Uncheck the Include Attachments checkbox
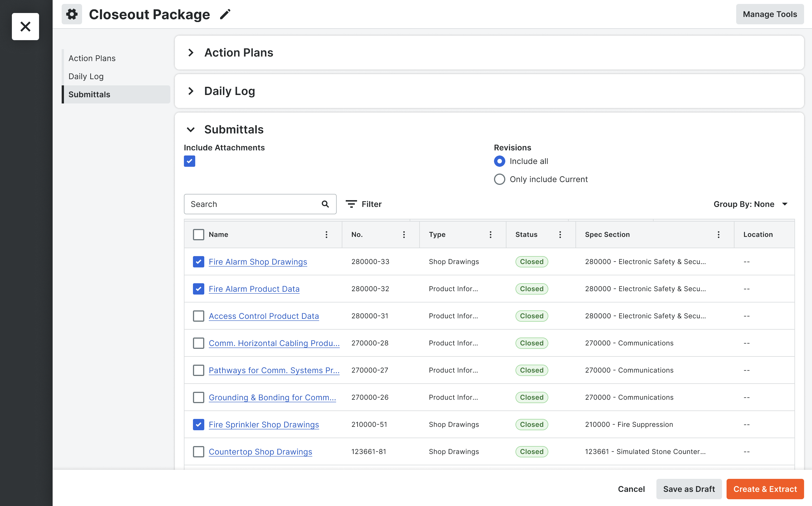The image size is (812, 506). 190,161
